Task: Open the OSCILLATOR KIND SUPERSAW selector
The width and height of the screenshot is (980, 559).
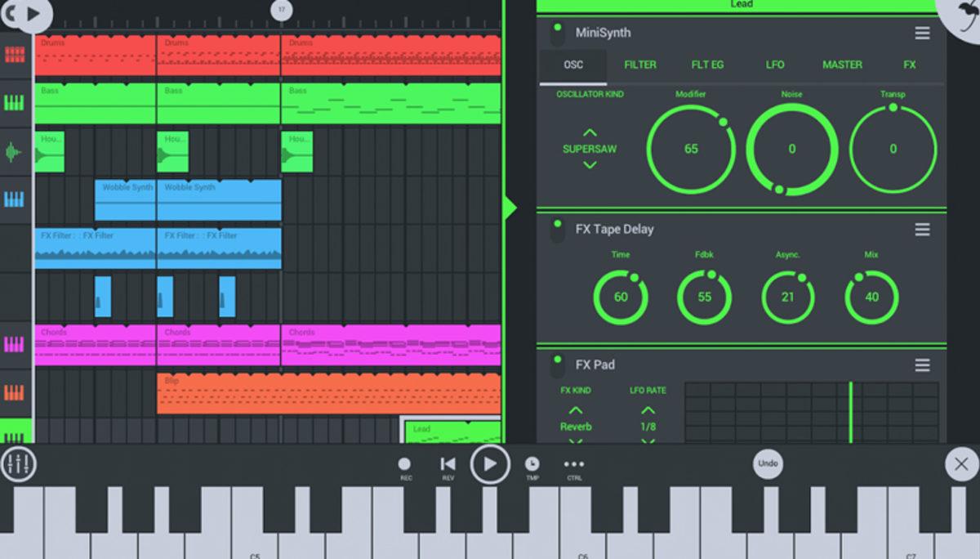Action: [x=588, y=148]
